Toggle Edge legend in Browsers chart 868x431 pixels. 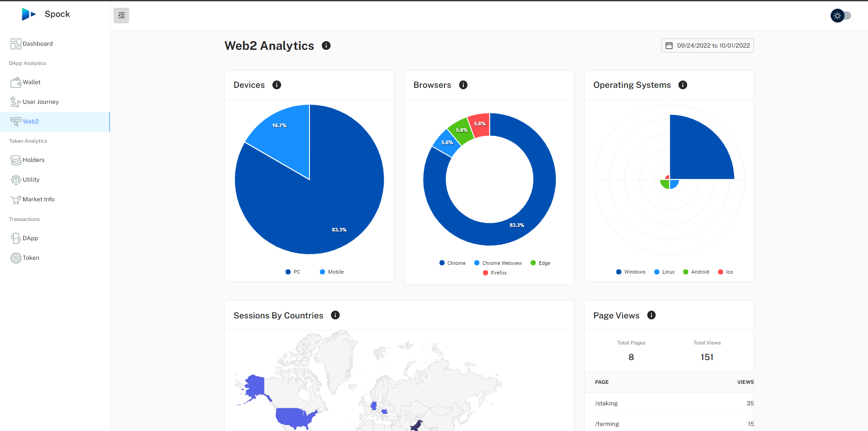pos(540,263)
